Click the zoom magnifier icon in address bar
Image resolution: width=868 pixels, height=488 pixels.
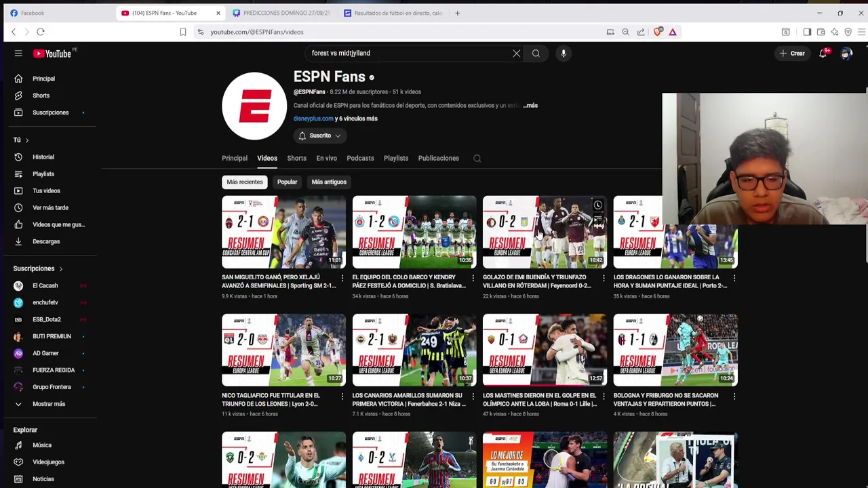coord(625,32)
